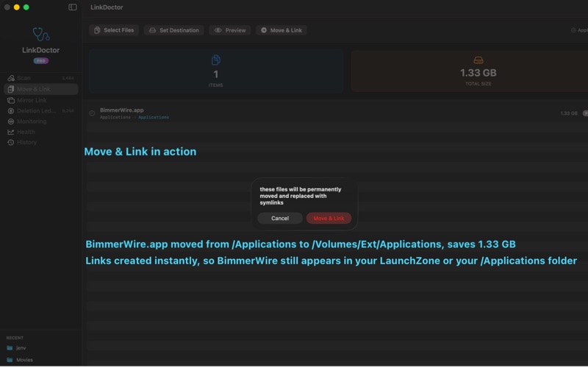Open Health in sidebar
588x368 pixels.
[x=41, y=132]
